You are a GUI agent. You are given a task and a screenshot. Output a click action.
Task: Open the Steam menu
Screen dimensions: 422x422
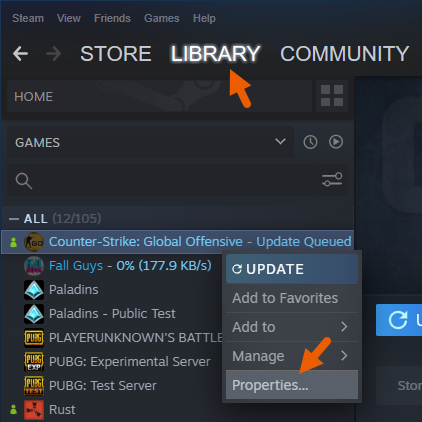click(x=28, y=18)
